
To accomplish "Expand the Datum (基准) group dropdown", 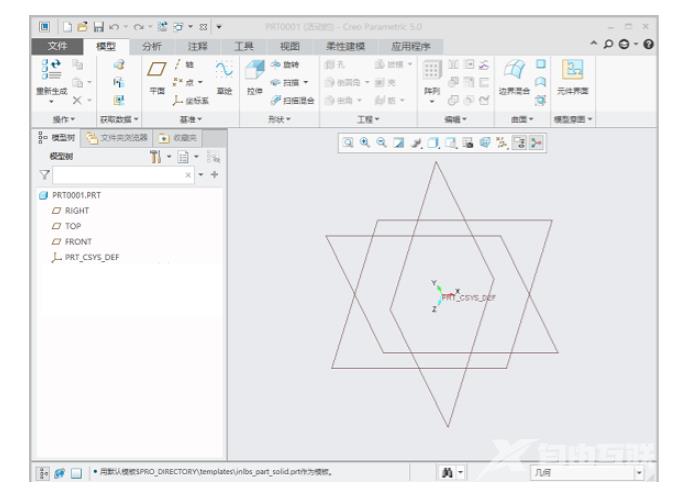I will [x=191, y=119].
